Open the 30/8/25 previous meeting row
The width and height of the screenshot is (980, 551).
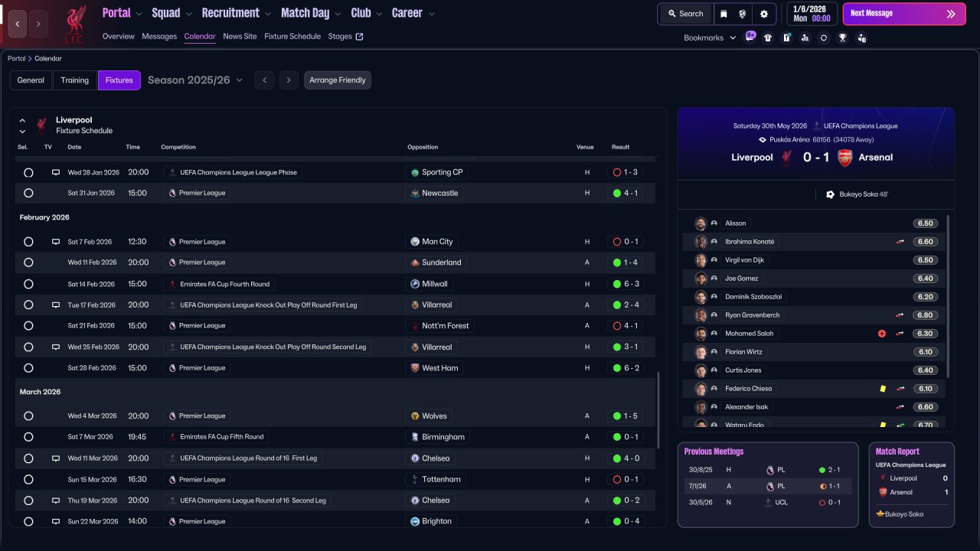point(767,470)
